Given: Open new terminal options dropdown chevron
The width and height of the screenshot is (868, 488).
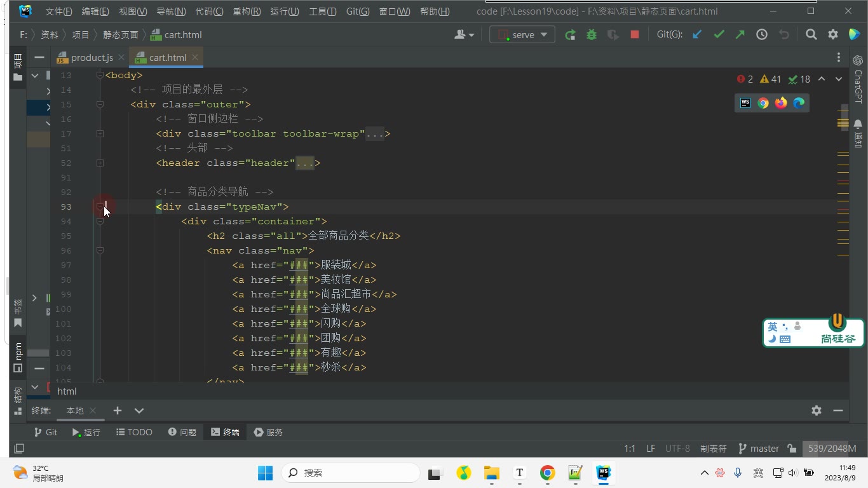Looking at the screenshot, I should click(x=139, y=410).
